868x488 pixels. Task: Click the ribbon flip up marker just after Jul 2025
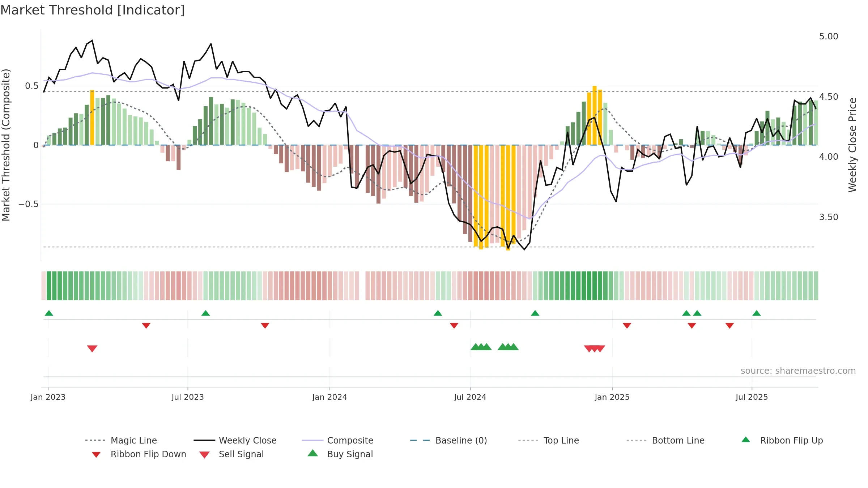point(757,313)
